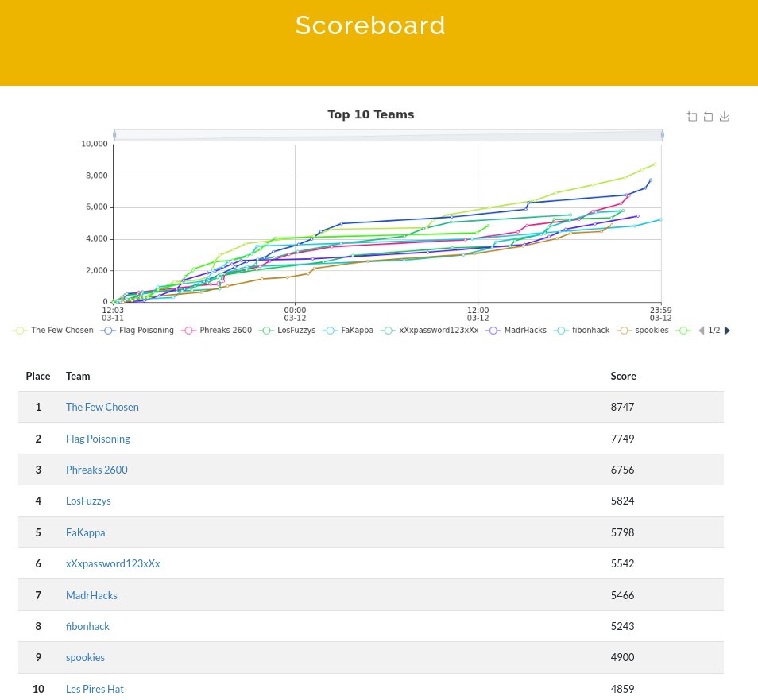Go to the next legend page
The height and width of the screenshot is (700, 758).
pyautogui.click(x=727, y=331)
